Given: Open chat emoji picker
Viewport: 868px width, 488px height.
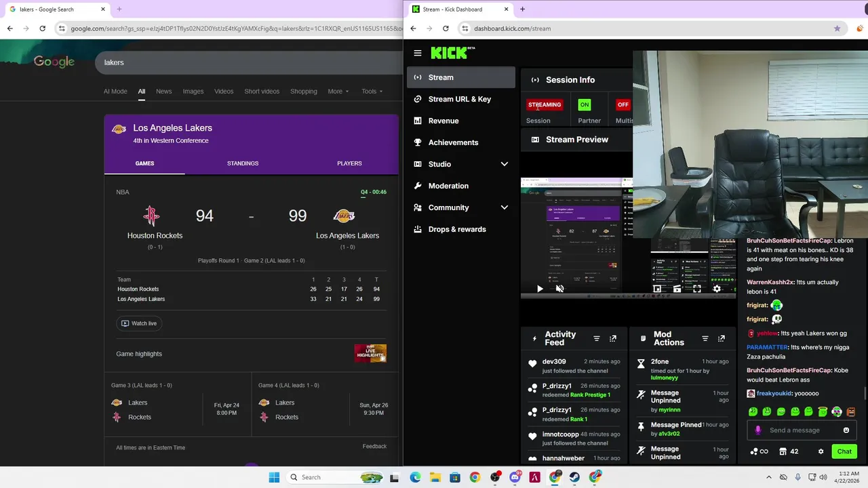Looking at the screenshot, I should [846, 430].
